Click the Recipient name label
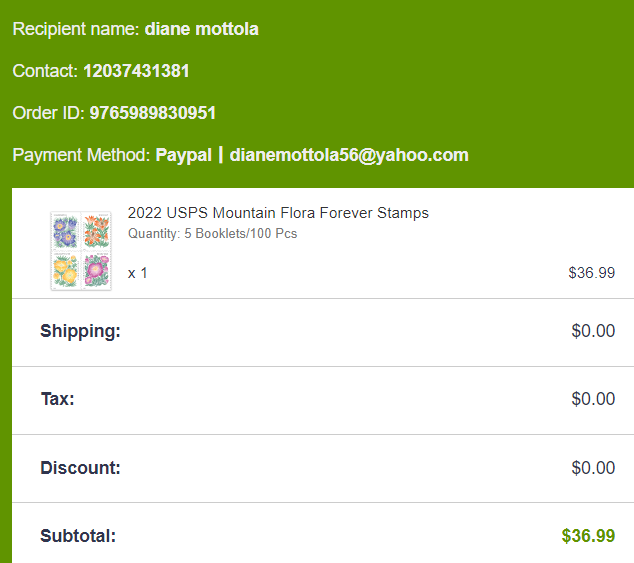 [x=76, y=29]
